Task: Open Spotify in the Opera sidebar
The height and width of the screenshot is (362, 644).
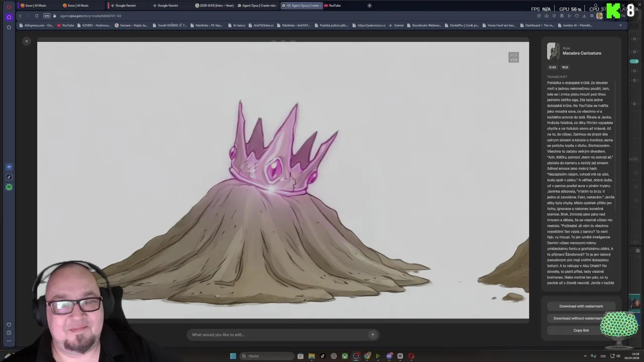Action: (x=9, y=187)
